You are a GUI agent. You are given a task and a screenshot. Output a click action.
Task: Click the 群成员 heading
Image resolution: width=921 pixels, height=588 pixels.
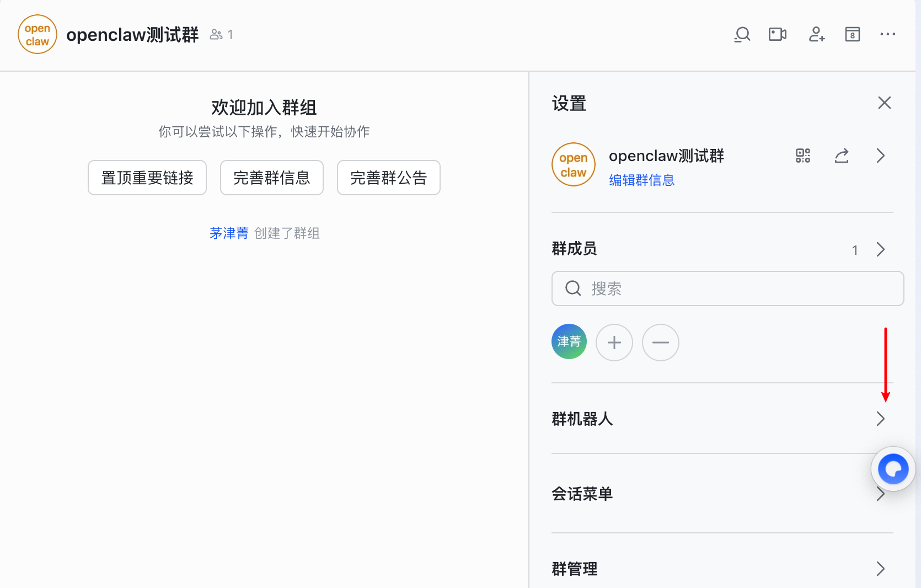574,249
